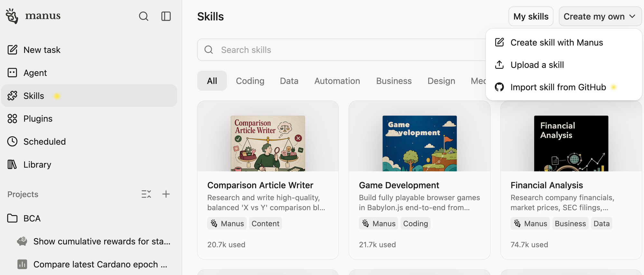Open the Game Development cover thumbnail
Screen dimensions: 644x275
(420, 143)
